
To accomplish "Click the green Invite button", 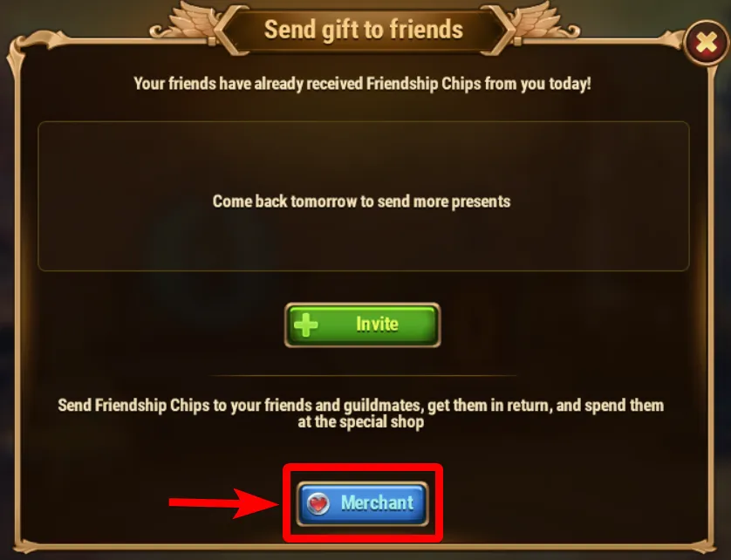I will 362,325.
